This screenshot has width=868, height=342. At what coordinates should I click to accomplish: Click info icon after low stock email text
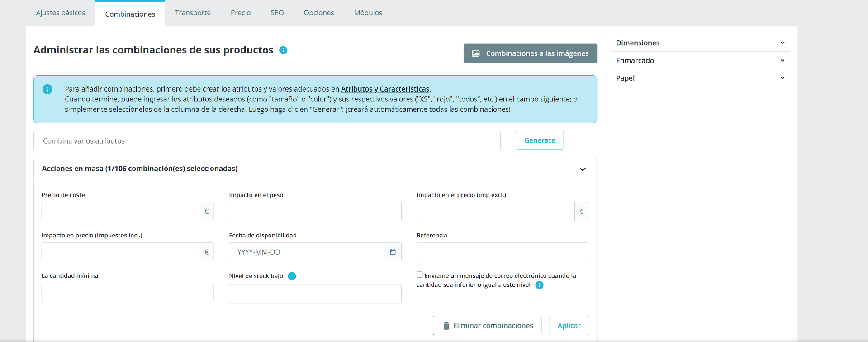point(539,285)
